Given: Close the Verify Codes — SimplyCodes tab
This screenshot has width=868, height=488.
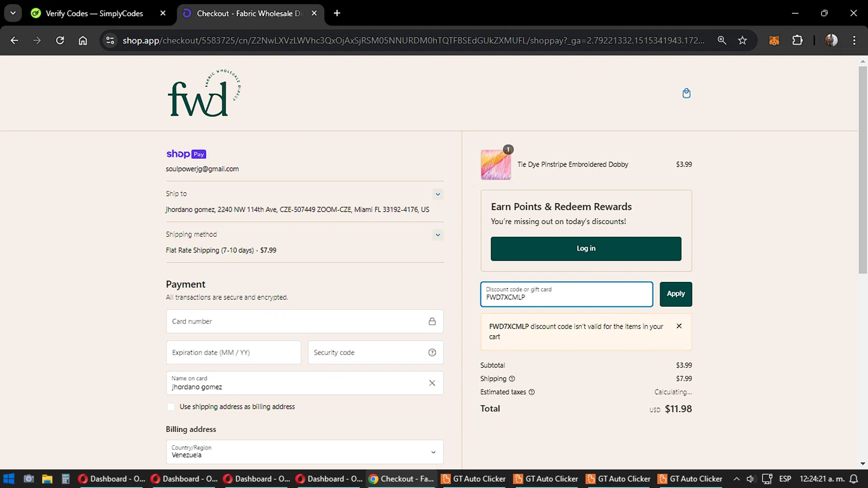Looking at the screenshot, I should click(163, 13).
